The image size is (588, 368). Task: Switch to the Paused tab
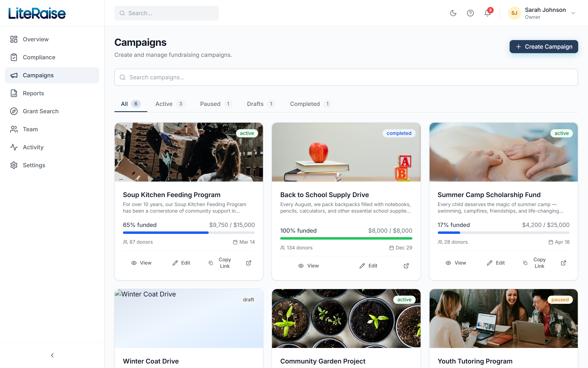click(216, 104)
